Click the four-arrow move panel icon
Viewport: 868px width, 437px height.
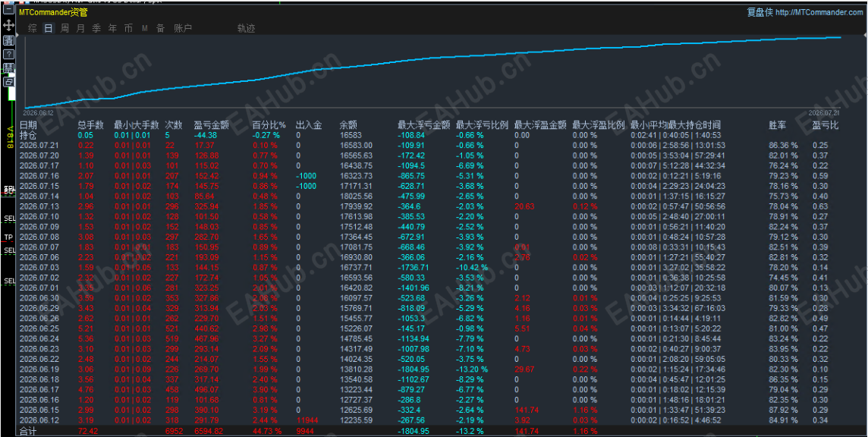click(x=8, y=26)
